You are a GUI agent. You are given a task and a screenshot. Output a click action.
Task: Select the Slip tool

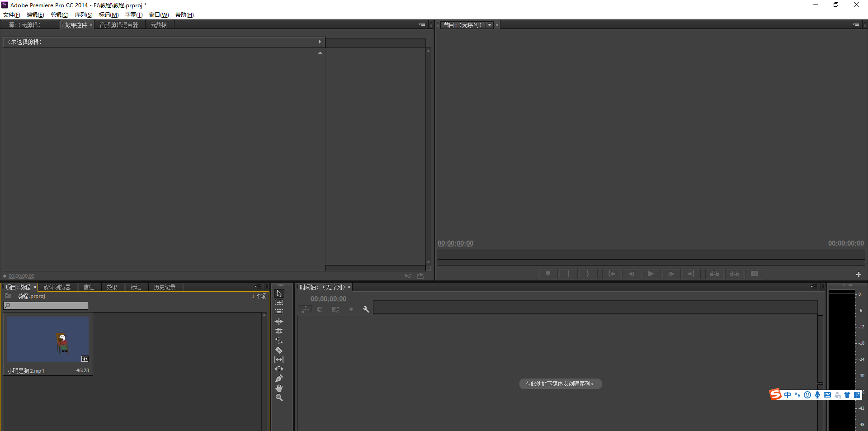point(279,360)
